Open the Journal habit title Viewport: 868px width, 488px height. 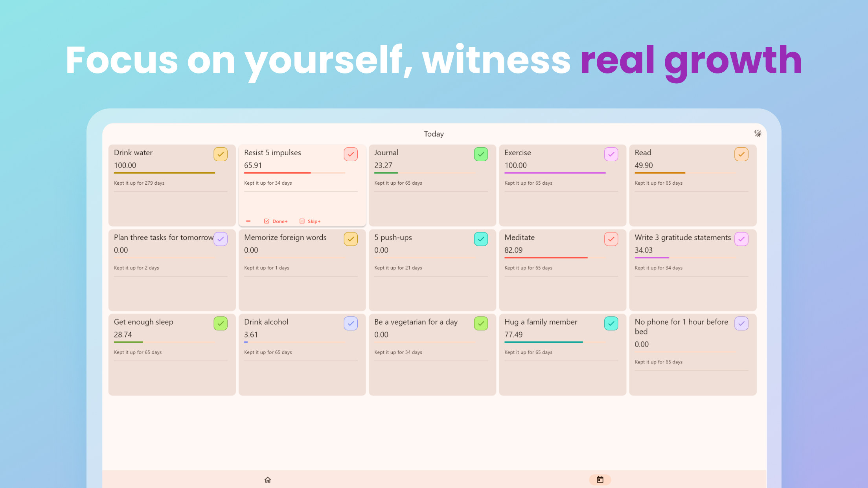tap(386, 152)
